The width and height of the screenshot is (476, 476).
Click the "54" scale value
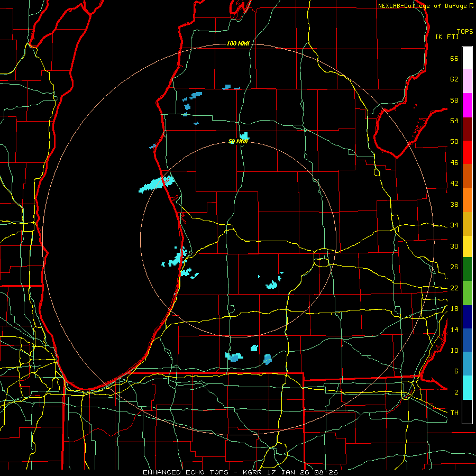(454, 121)
